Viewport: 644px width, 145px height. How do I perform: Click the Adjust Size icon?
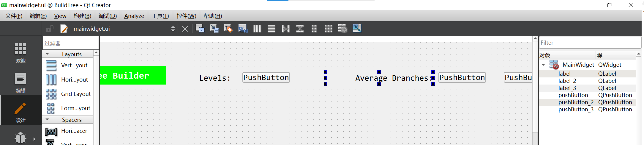pos(357,28)
